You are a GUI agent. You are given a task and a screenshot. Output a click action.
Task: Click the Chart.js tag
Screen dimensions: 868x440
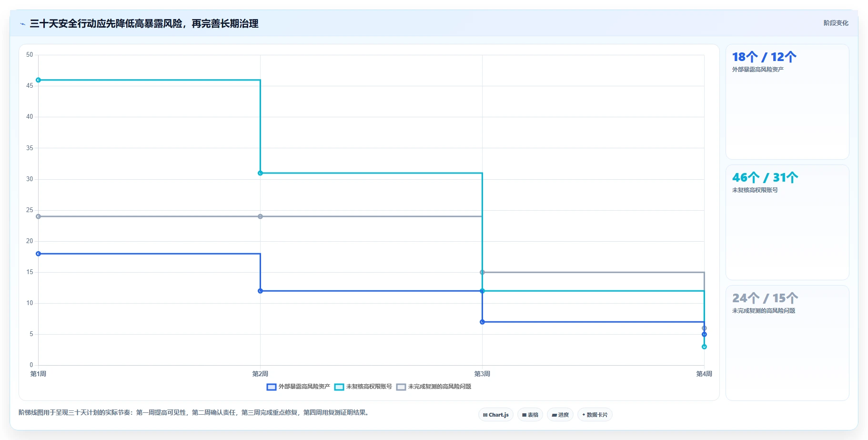point(495,415)
